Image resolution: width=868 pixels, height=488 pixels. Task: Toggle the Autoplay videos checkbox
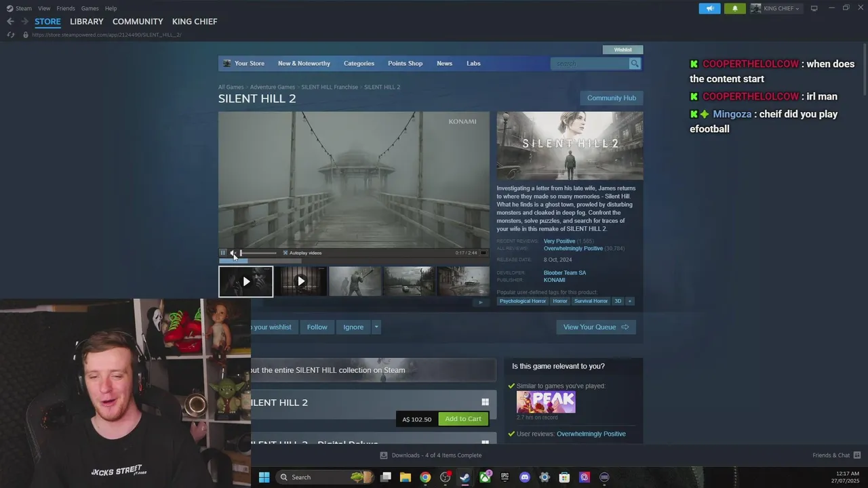(285, 253)
